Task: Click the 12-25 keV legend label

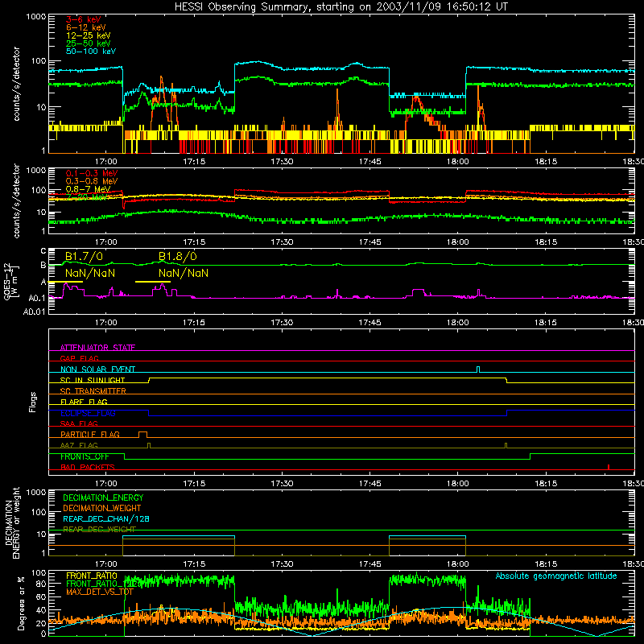Action: coord(88,35)
